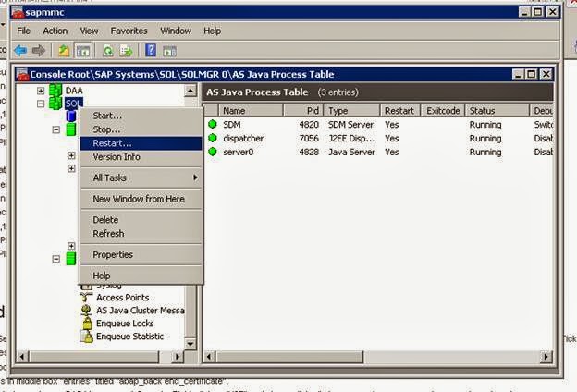The image size is (577, 392).
Task: Choose Restart... from context menu
Action: [x=141, y=143]
